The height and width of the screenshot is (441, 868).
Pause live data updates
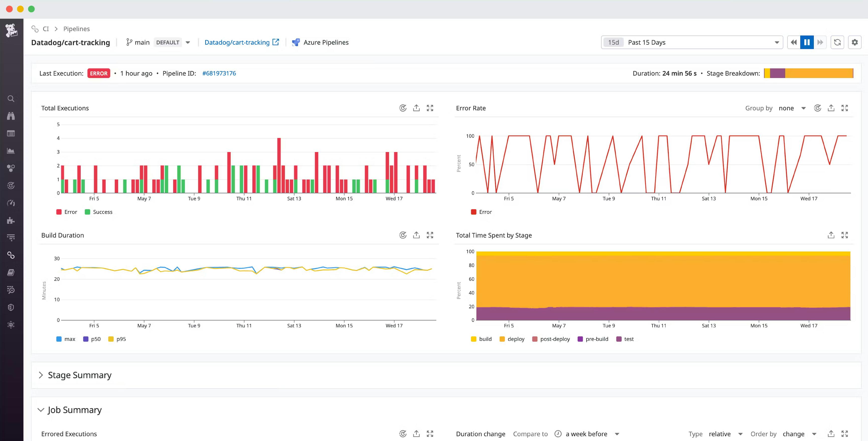click(807, 42)
